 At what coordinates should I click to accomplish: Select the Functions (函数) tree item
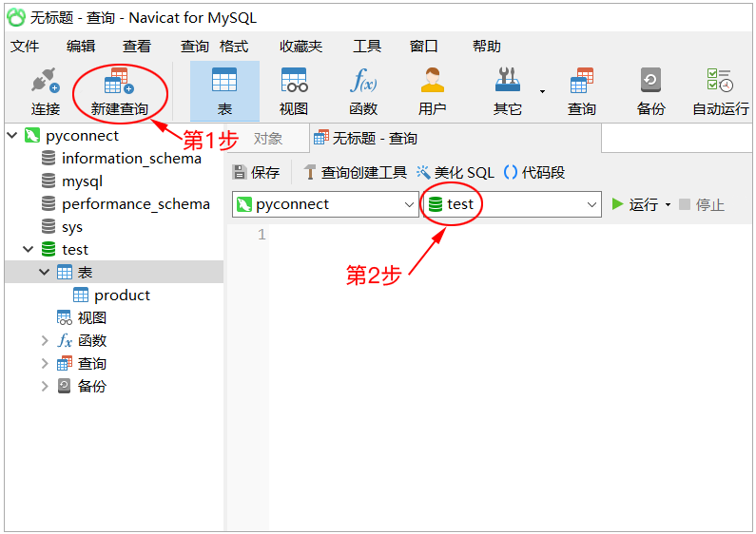pos(91,341)
